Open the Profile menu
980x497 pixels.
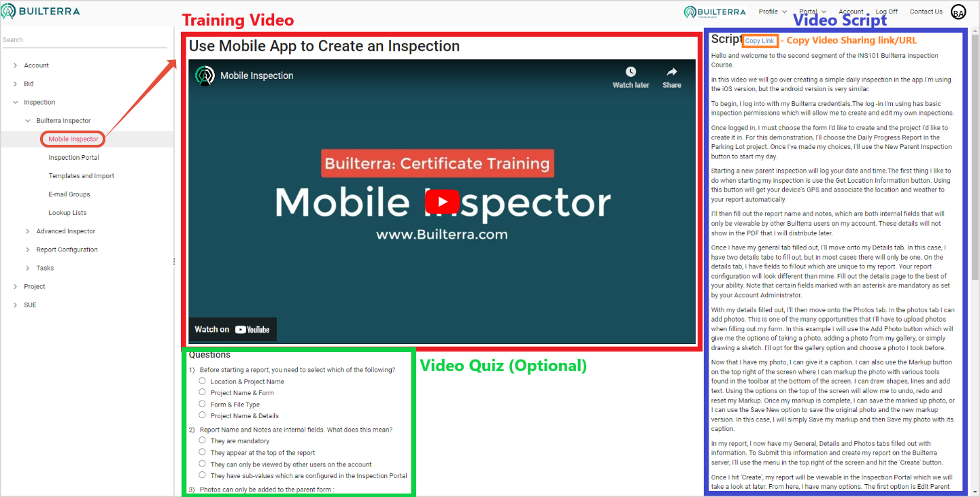tap(772, 12)
